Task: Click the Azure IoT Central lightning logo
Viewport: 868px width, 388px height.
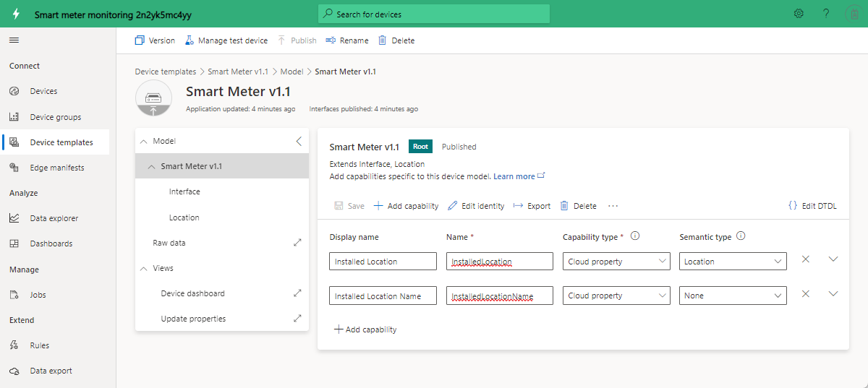Action: tap(16, 14)
